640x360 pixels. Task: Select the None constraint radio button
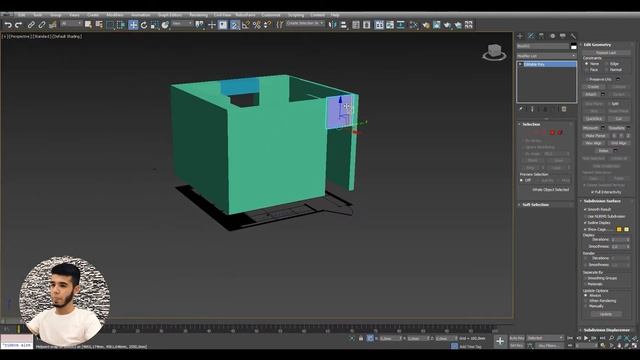coord(587,64)
